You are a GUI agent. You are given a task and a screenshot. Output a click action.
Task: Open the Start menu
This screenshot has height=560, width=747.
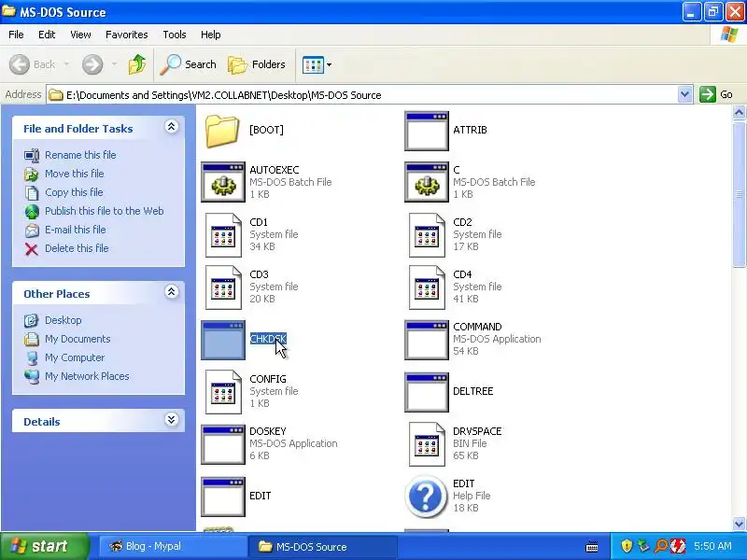[x=44, y=546]
